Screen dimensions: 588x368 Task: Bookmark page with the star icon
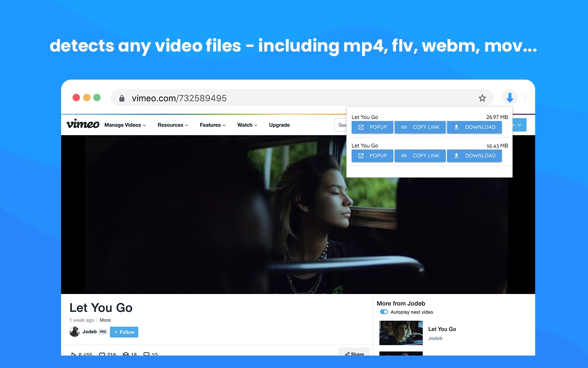482,98
